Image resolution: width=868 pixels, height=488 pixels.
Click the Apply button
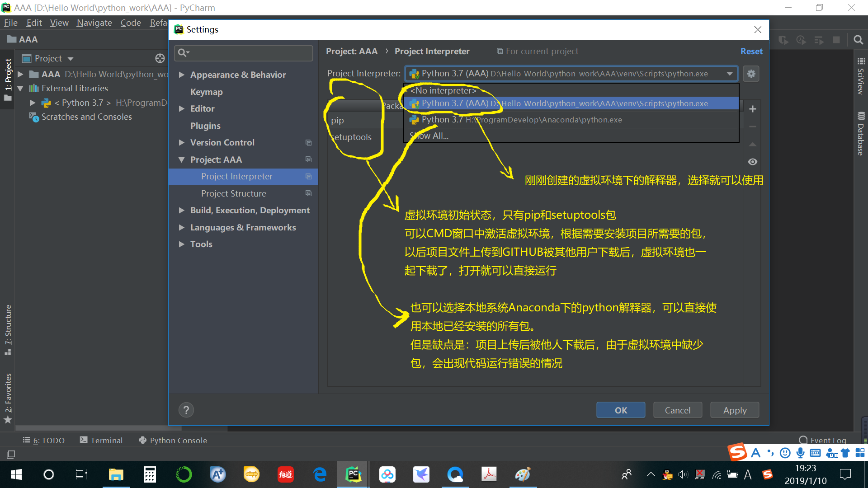coord(734,410)
